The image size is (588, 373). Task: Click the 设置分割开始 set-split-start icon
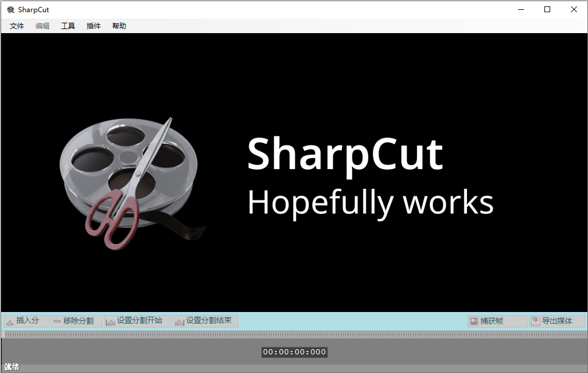(111, 321)
